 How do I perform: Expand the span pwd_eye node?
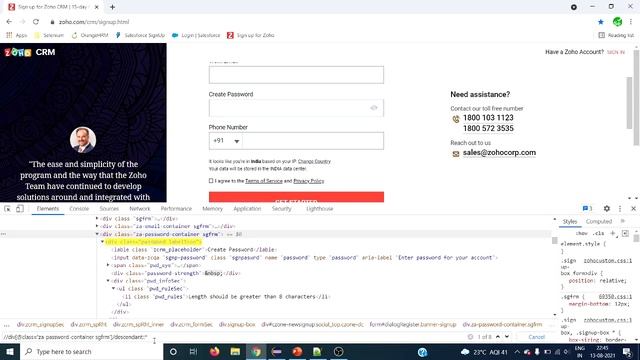pyautogui.click(x=108, y=265)
